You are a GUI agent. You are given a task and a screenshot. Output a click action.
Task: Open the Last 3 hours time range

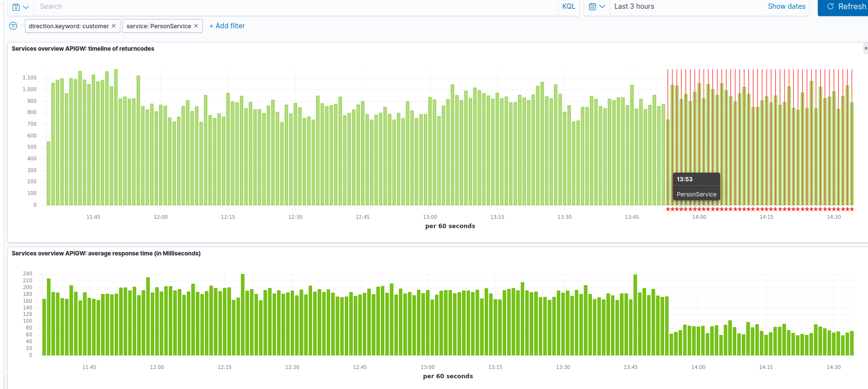tap(634, 6)
